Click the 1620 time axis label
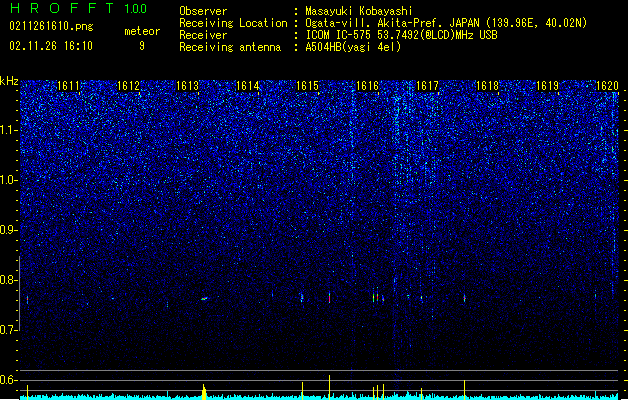The image size is (629, 400). [x=607, y=85]
